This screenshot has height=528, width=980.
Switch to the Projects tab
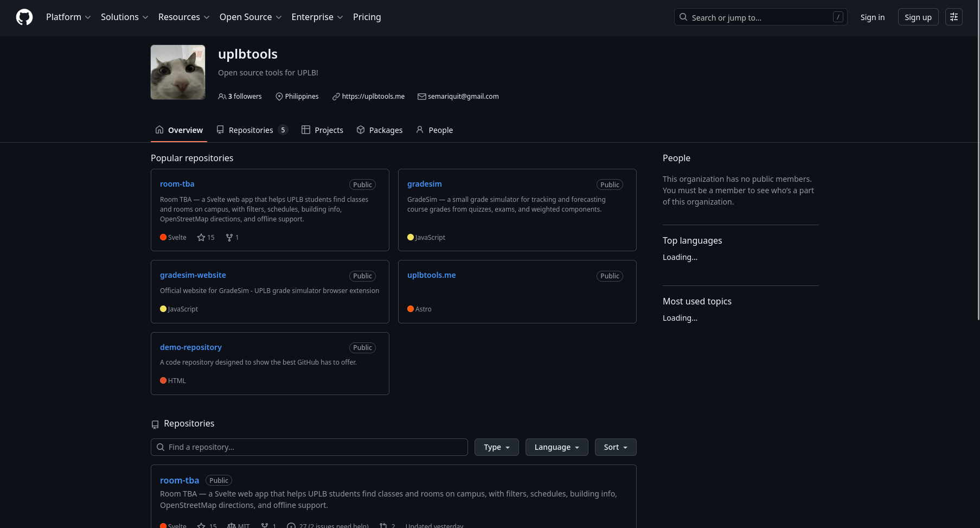[322, 130]
